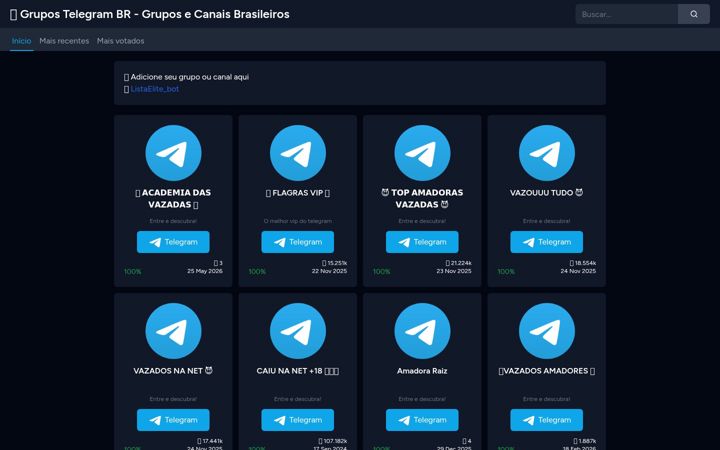This screenshot has height=450, width=720.
Task: Click the 23 Nov 2025 date
Action: tap(454, 271)
